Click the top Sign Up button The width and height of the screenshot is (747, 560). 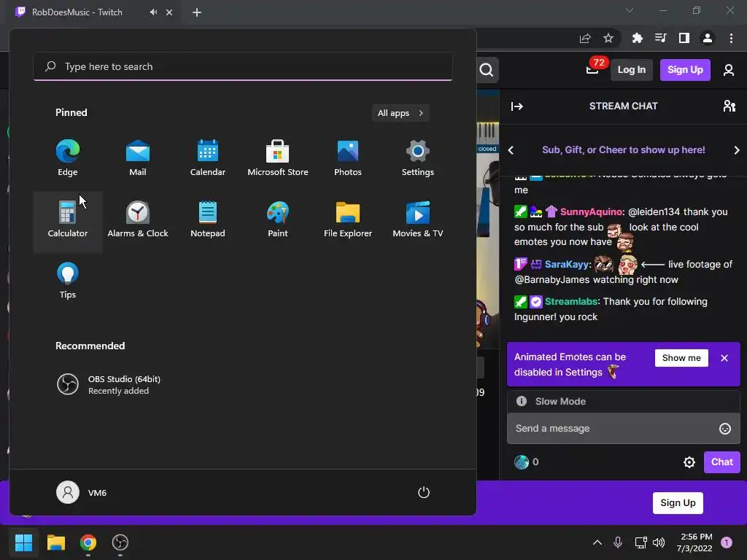pyautogui.click(x=685, y=70)
